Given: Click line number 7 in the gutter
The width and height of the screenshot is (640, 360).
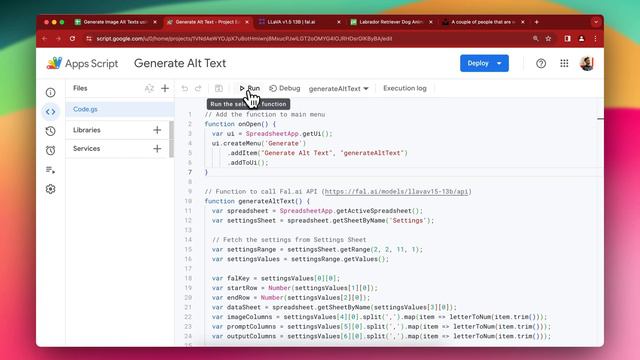Looking at the screenshot, I should (190, 172).
